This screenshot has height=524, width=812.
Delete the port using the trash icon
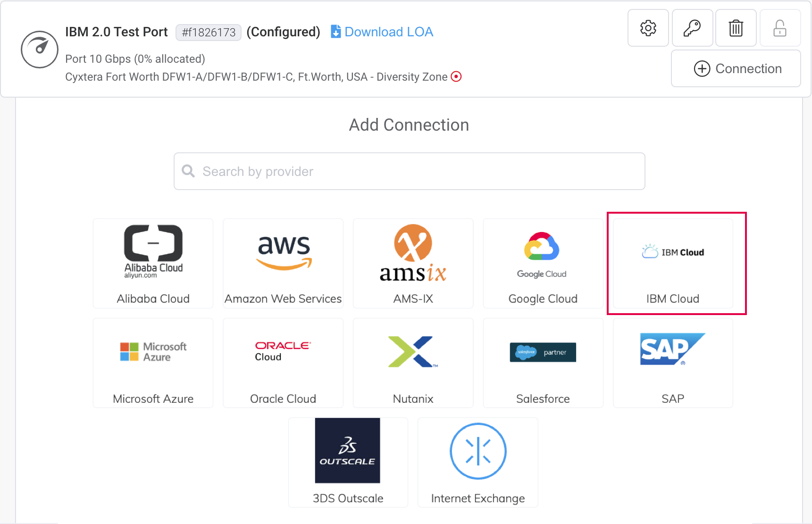tap(736, 28)
